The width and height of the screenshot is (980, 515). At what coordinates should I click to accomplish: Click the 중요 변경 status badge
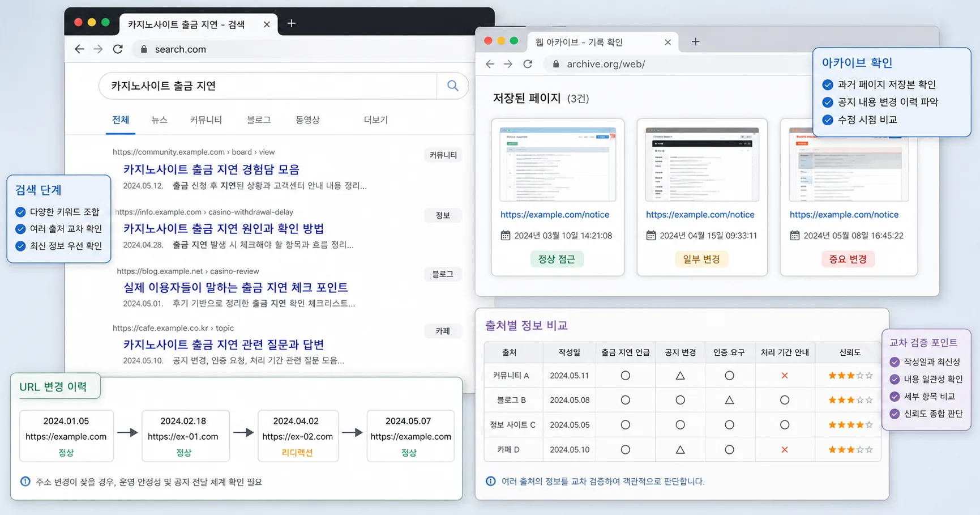tap(848, 259)
